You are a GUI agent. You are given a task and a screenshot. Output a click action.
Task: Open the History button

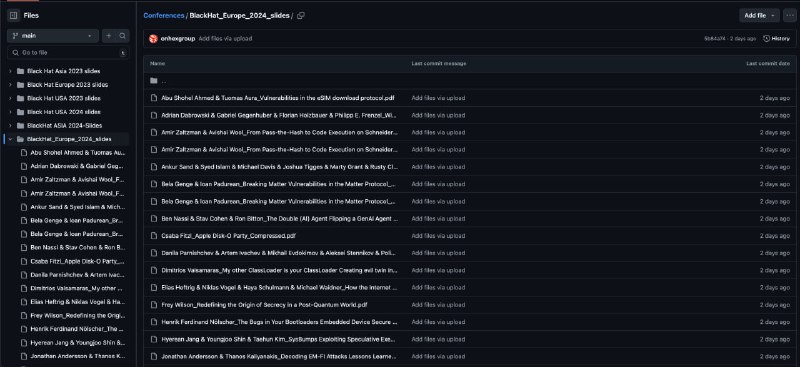[776, 38]
